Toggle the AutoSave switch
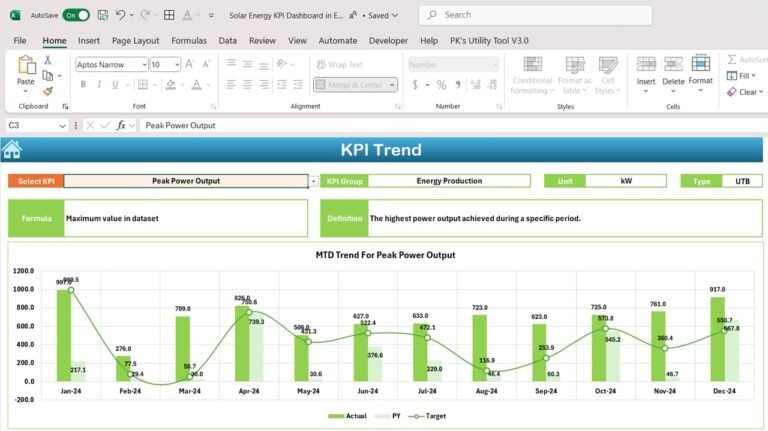Image resolution: width=768 pixels, height=431 pixels. point(76,15)
